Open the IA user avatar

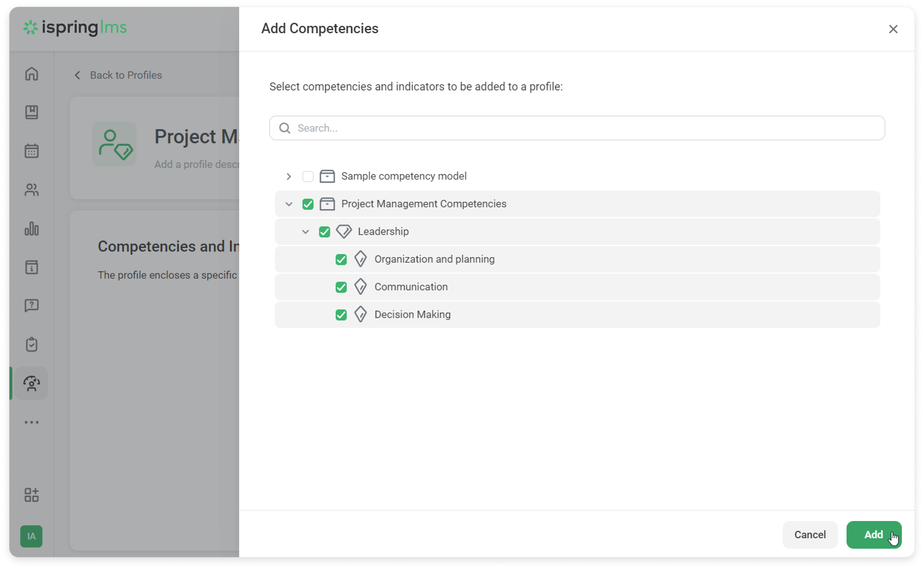(31, 536)
